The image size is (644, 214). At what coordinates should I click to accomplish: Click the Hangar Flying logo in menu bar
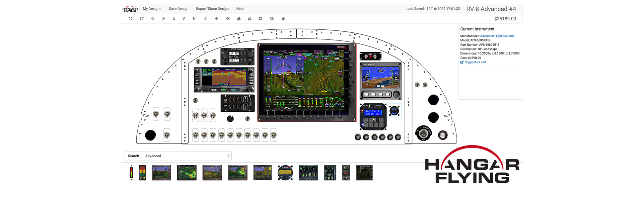130,9
